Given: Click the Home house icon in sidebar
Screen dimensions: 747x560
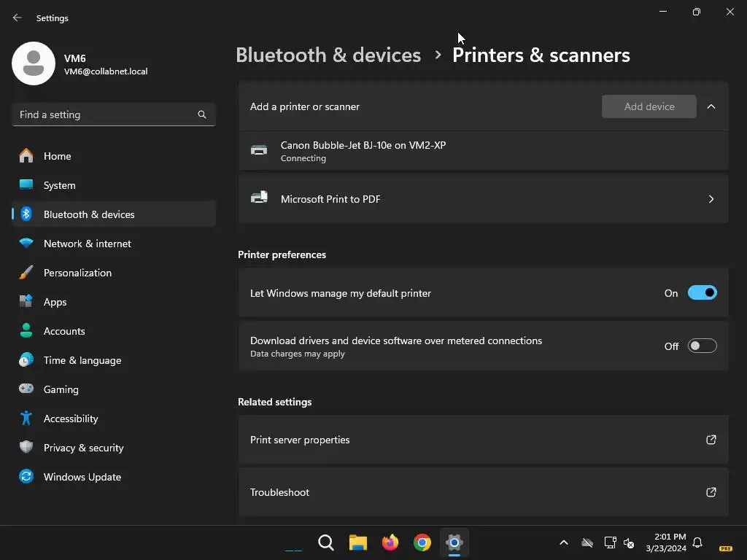Looking at the screenshot, I should [26, 156].
